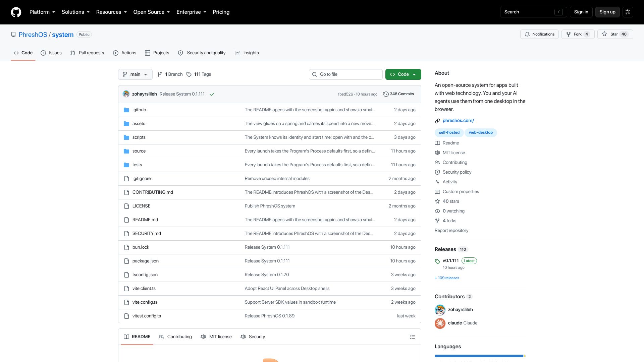The width and height of the screenshot is (644, 362).
Task: Expand the Resources menu
Action: pos(111,12)
